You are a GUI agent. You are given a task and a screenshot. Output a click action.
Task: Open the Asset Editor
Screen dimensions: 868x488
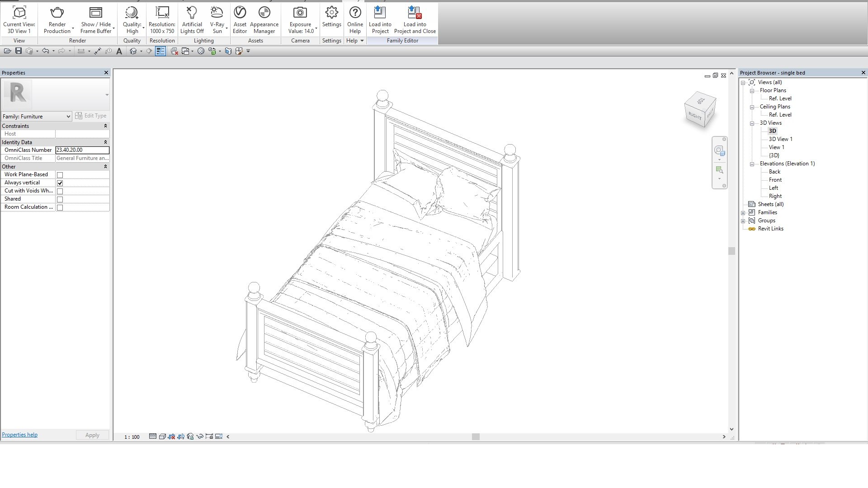240,20
